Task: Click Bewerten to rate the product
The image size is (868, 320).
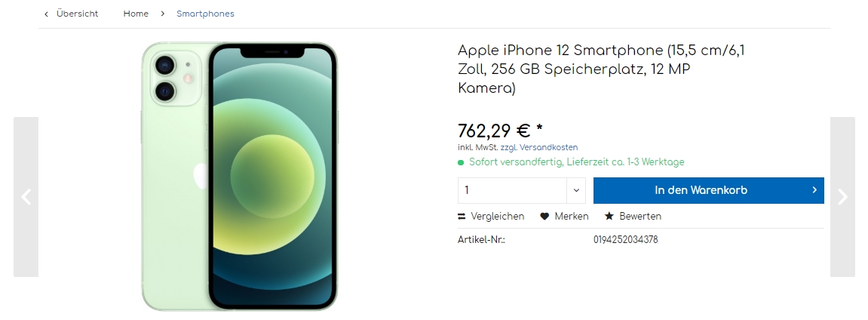Action: coord(640,217)
